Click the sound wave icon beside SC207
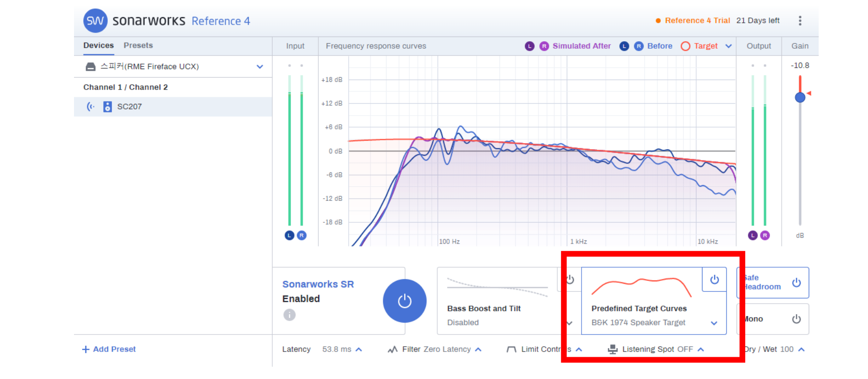 91,107
